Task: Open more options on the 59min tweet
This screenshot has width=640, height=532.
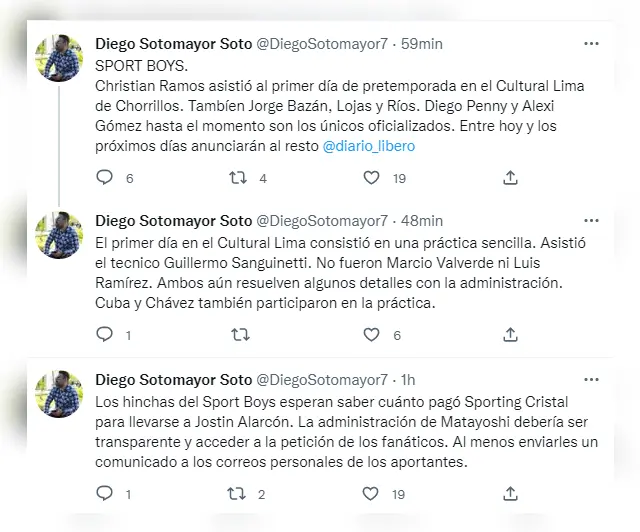Action: [592, 44]
